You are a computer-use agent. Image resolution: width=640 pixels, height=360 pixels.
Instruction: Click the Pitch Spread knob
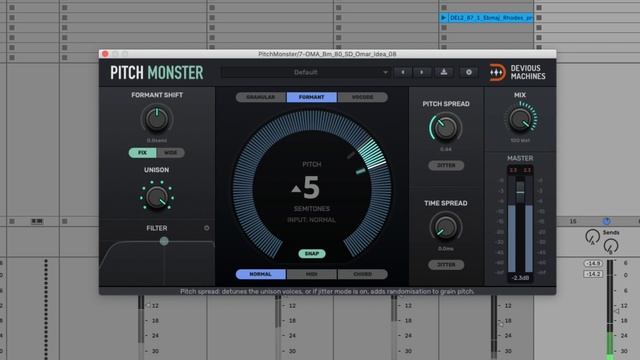(445, 128)
